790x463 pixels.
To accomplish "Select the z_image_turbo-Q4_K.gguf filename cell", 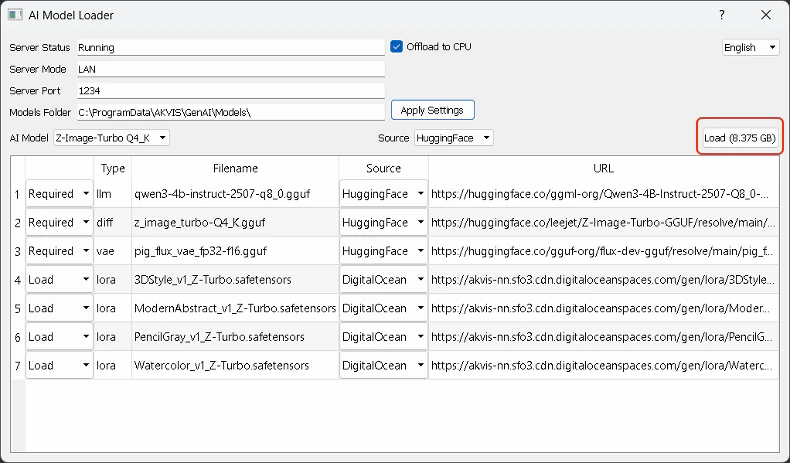I will coord(235,222).
